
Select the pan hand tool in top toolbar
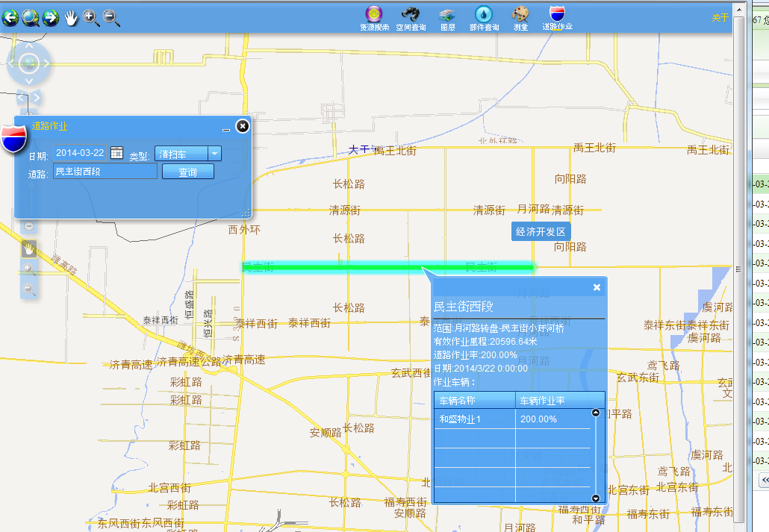tap(72, 17)
